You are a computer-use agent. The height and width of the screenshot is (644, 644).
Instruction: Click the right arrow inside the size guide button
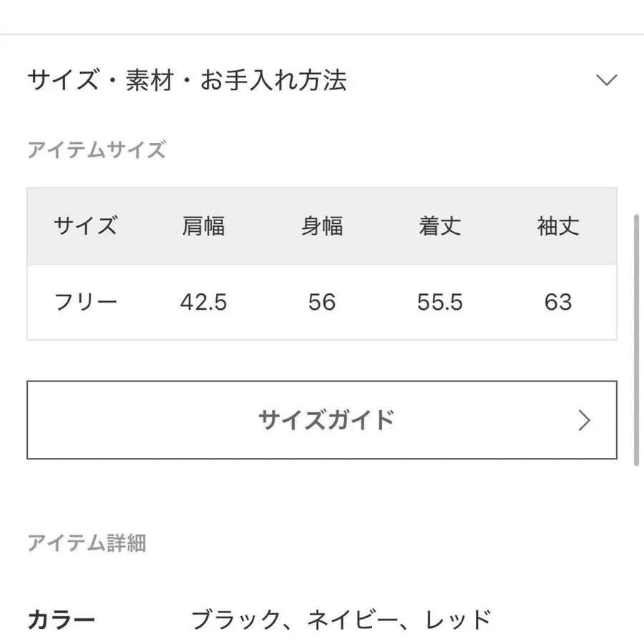(585, 421)
